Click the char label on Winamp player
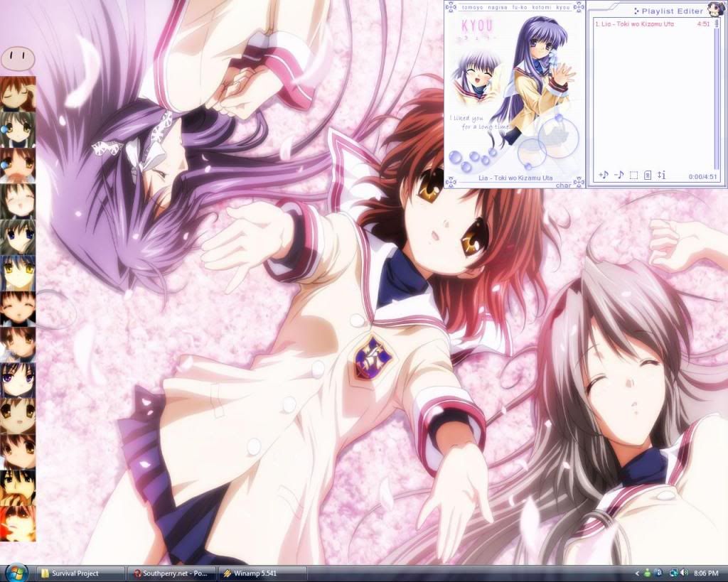728x582 pixels. [x=563, y=185]
